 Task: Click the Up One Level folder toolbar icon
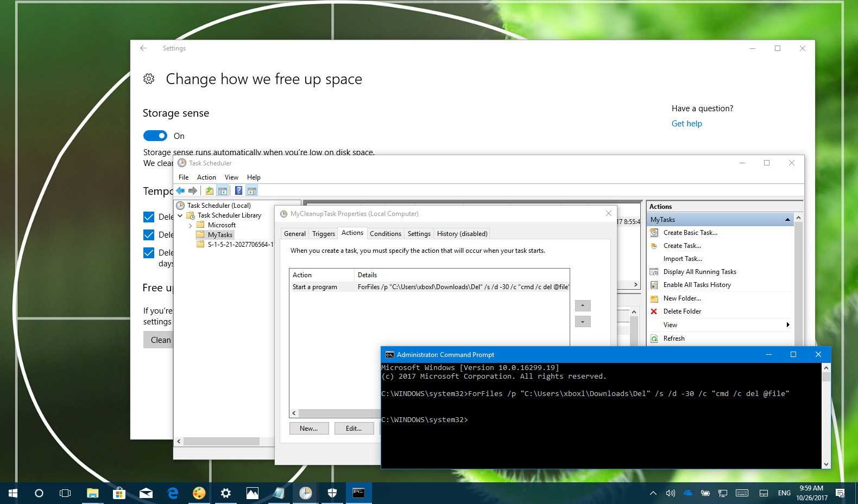pos(209,190)
